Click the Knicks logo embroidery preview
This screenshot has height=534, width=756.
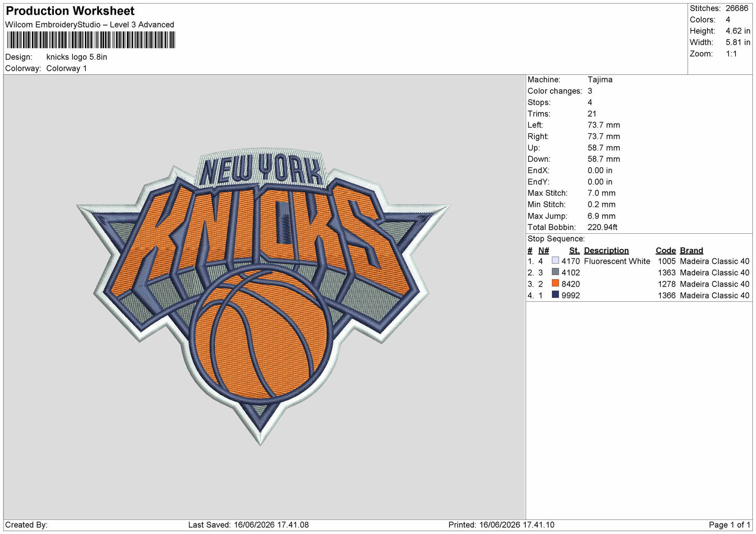(x=263, y=296)
